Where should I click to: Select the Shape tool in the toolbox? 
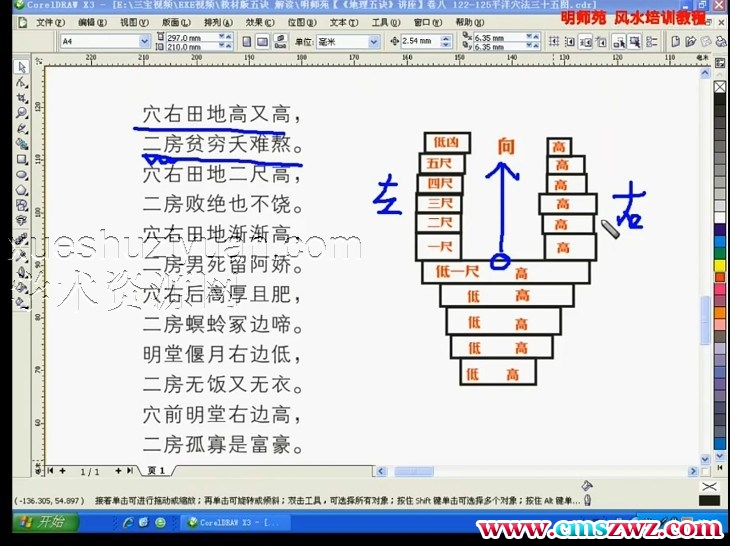[21, 83]
